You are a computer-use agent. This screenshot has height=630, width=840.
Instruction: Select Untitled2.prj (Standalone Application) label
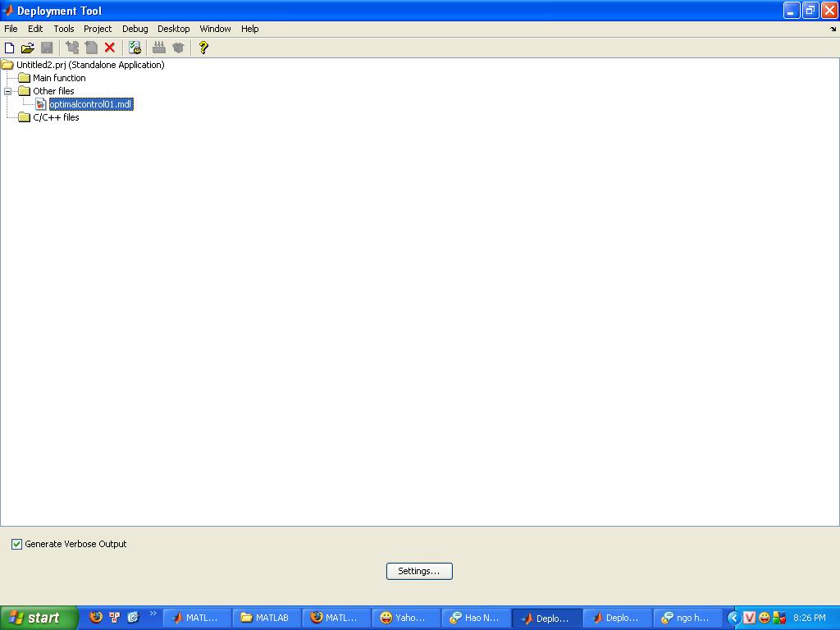(x=90, y=65)
